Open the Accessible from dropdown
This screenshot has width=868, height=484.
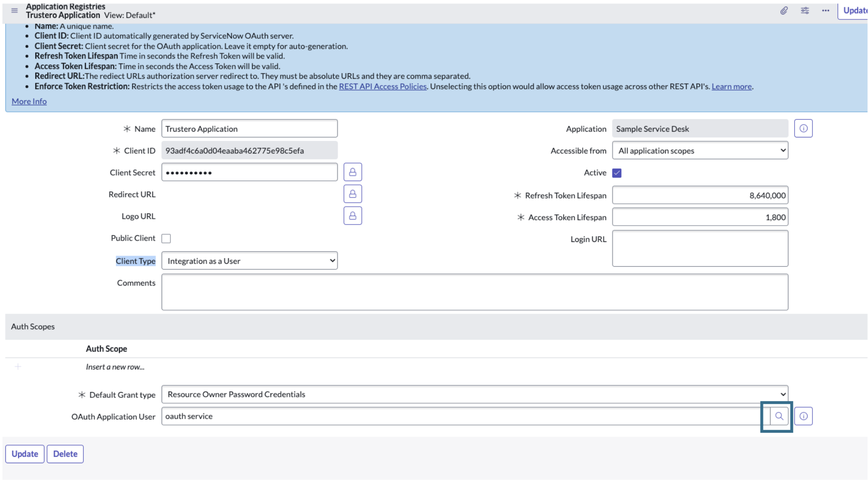click(x=700, y=151)
